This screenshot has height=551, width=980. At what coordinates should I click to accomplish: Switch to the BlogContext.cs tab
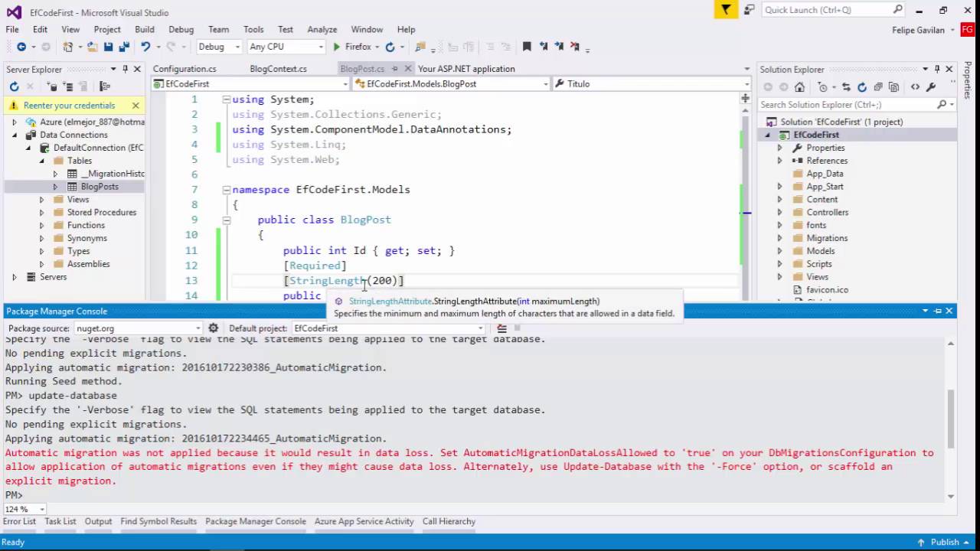[278, 69]
